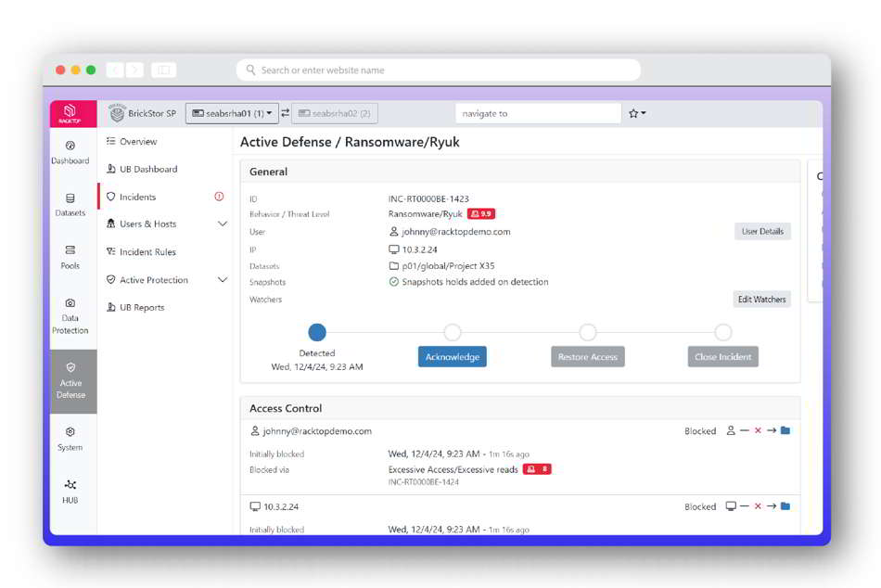
Task: Click the User Details button
Action: pos(762,232)
